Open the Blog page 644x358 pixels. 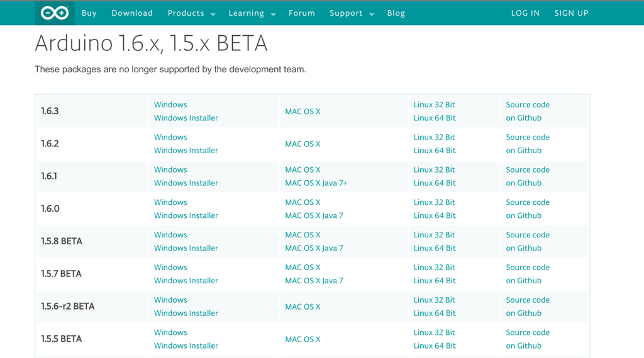[x=396, y=13]
